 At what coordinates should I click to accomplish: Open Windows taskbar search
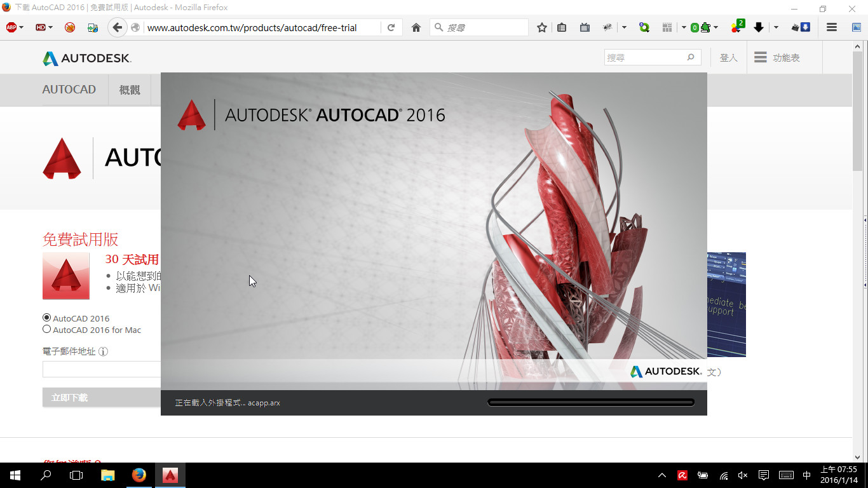pos(46,475)
